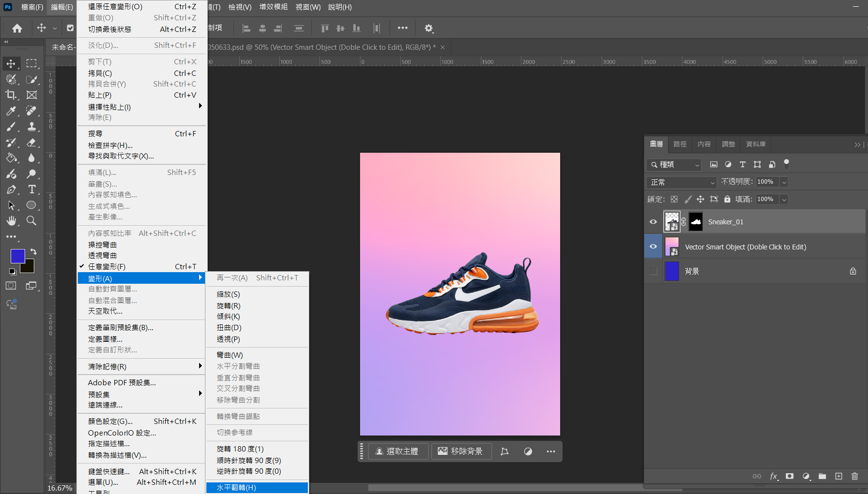Click the foreground blue color swatch
The image size is (868, 494).
coord(17,256)
